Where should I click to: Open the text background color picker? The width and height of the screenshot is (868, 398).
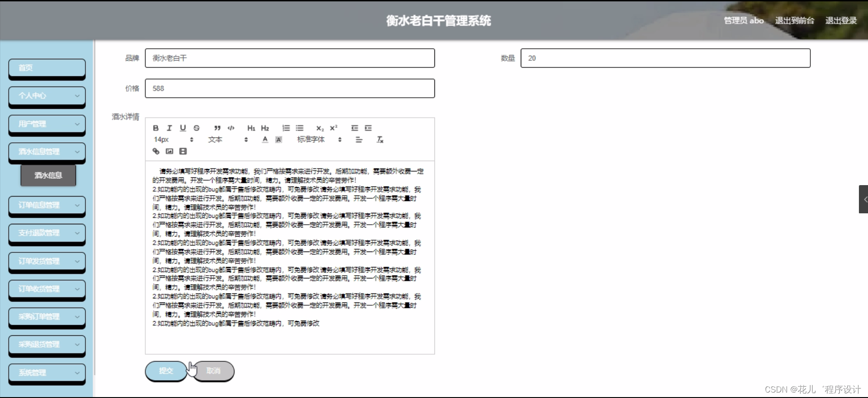279,140
